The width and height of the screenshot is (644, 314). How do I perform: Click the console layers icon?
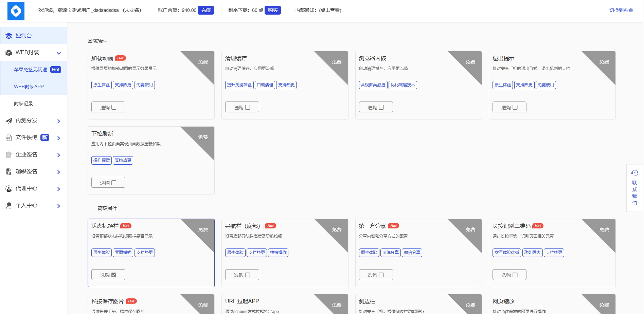[9, 36]
